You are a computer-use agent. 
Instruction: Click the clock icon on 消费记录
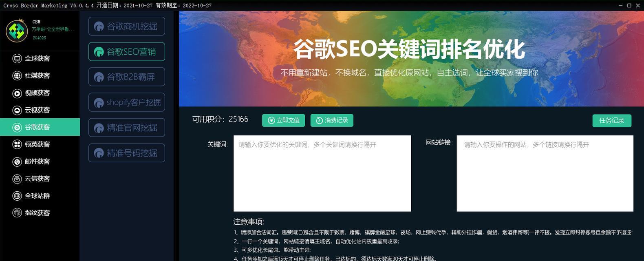[x=319, y=120]
